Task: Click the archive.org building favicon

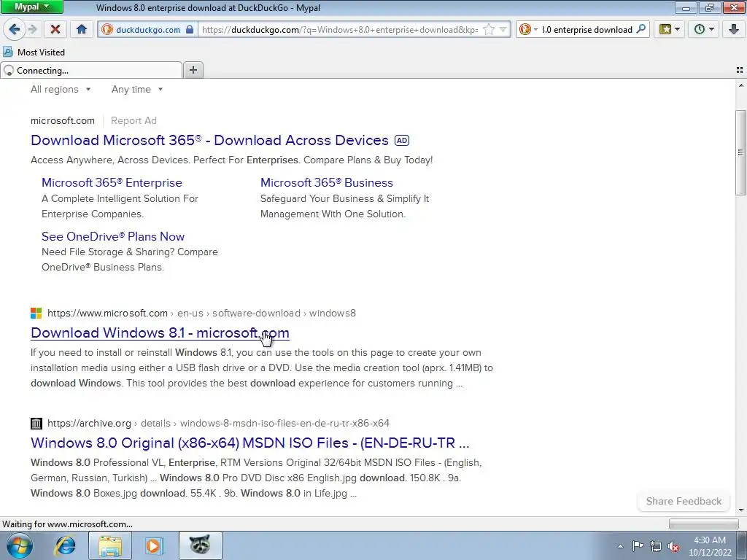Action: pyautogui.click(x=36, y=424)
